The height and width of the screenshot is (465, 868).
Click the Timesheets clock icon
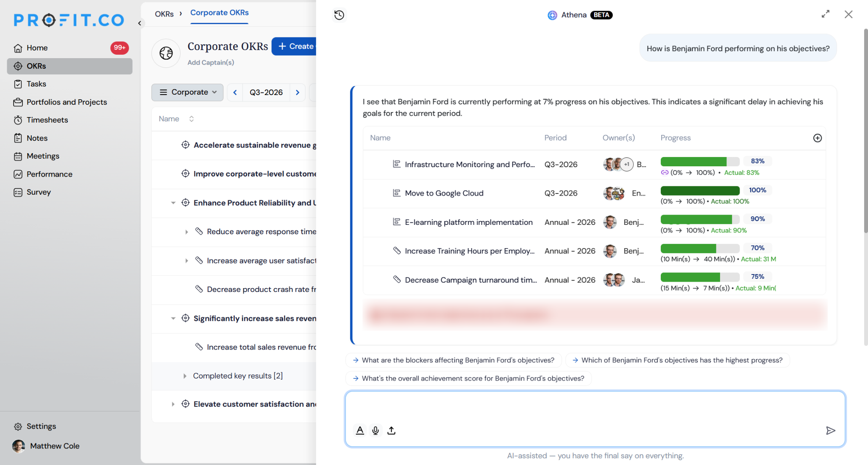(x=18, y=120)
